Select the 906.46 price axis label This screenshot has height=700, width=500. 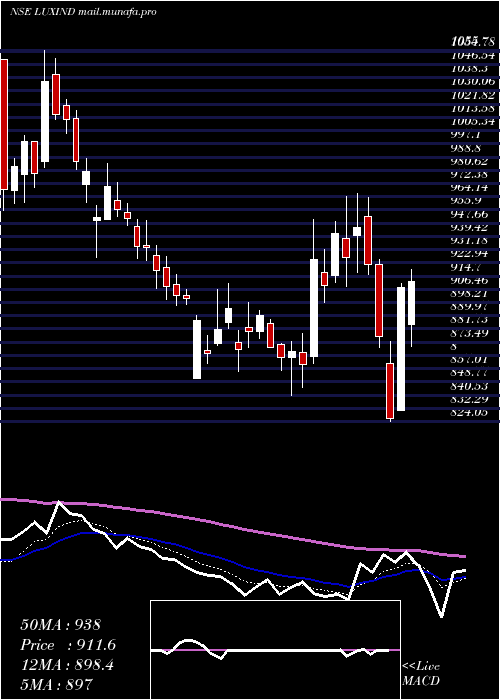(470, 280)
